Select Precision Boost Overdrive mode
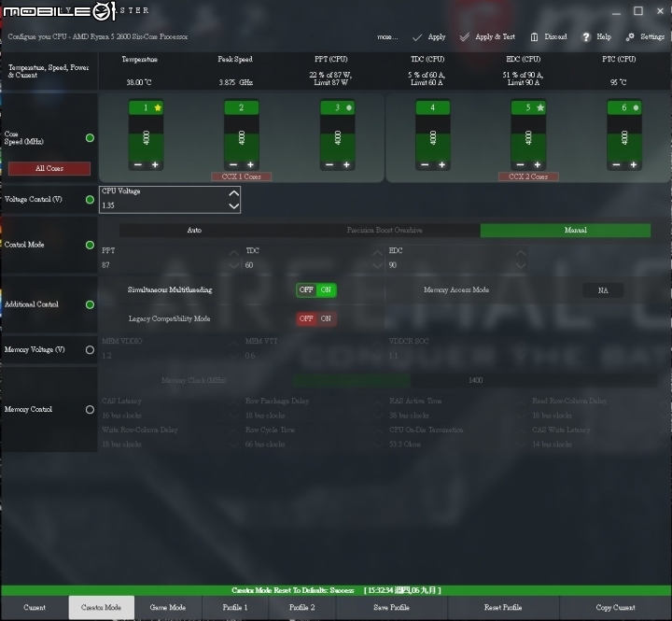 point(385,231)
